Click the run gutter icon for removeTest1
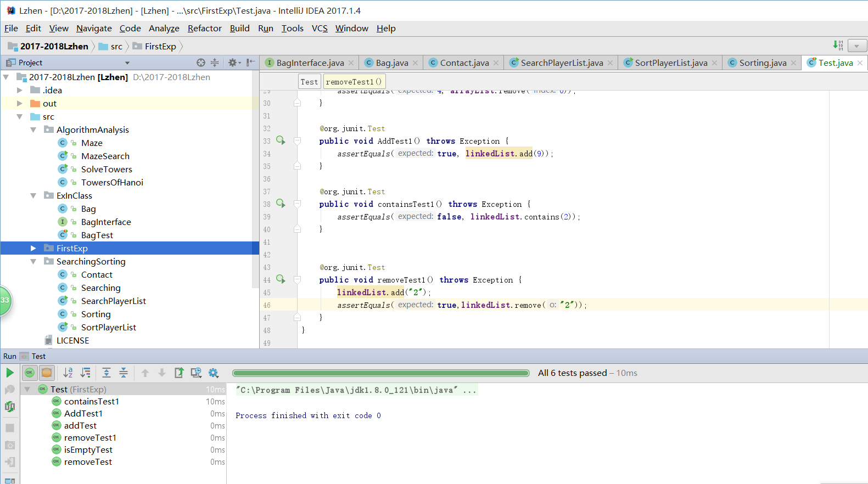The width and height of the screenshot is (868, 484). click(281, 279)
